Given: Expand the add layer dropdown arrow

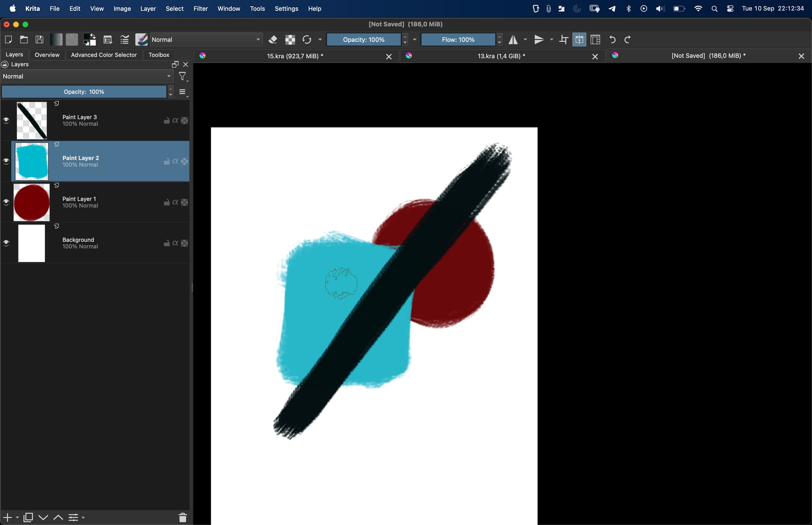Looking at the screenshot, I should 17,517.
